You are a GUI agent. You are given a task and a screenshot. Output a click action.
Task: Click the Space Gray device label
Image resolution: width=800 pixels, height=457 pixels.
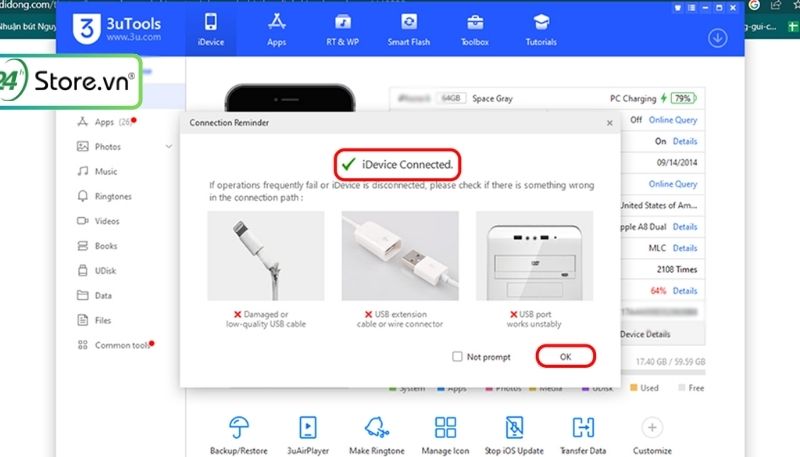[x=492, y=98]
